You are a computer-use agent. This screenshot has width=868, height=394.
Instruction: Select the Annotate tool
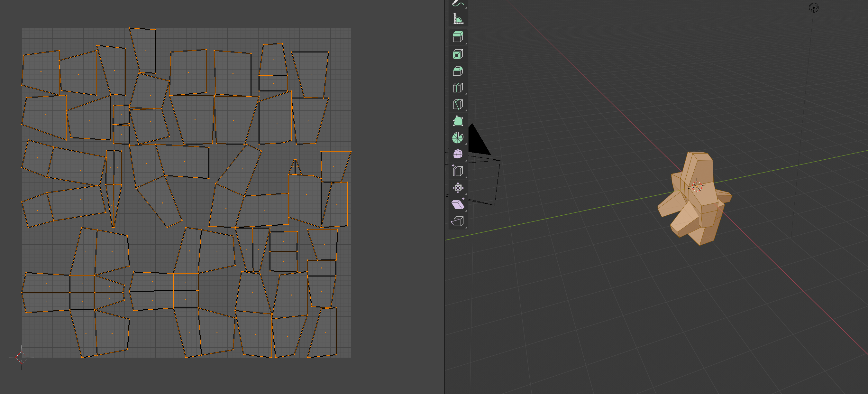pyautogui.click(x=458, y=4)
